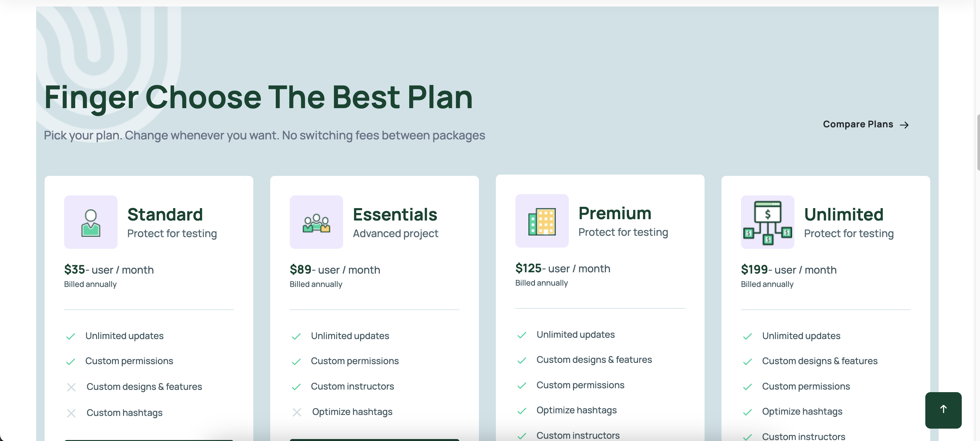Click the scroll-to-top arrow button

click(943, 410)
